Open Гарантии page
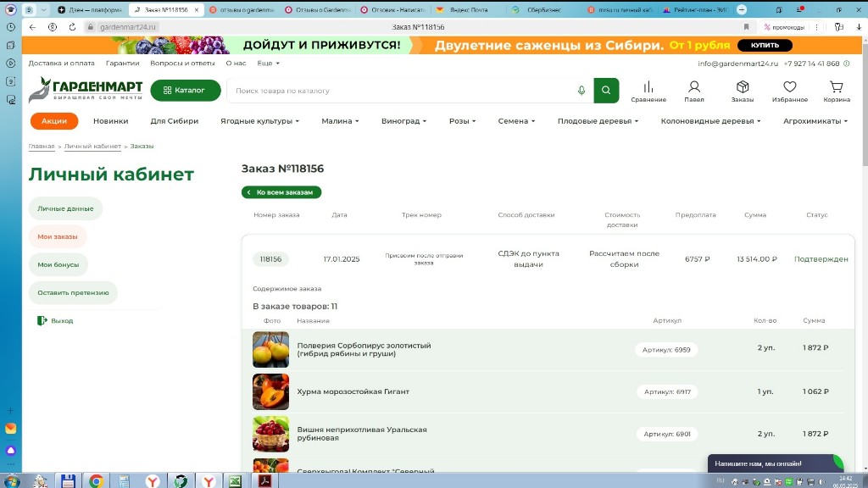 click(x=122, y=63)
